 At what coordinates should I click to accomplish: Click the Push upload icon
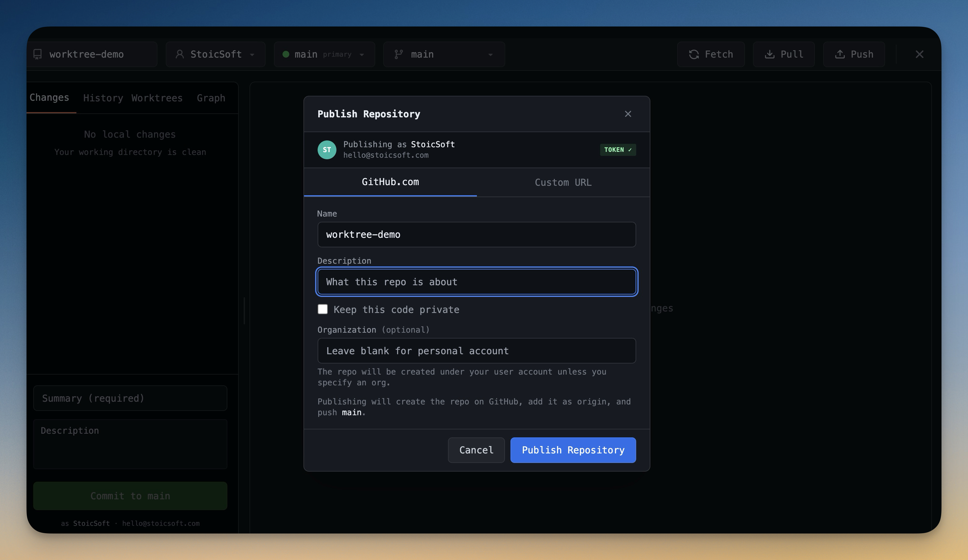(x=840, y=54)
